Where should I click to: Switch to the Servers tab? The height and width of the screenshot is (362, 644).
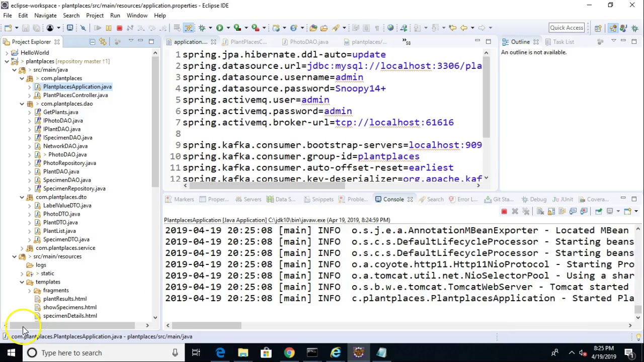tap(248, 199)
